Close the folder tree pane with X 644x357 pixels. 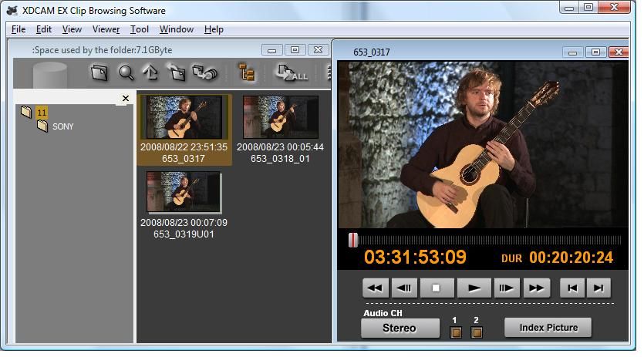coord(126,98)
